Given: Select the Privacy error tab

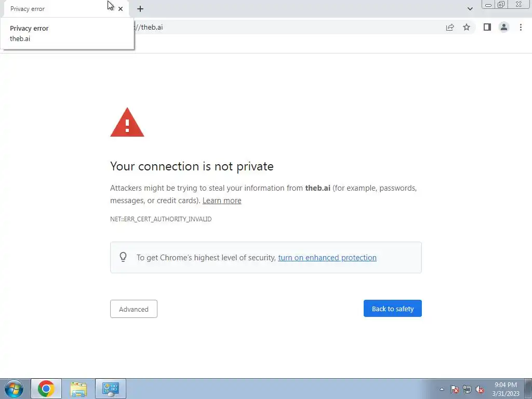Looking at the screenshot, I should (61, 9).
